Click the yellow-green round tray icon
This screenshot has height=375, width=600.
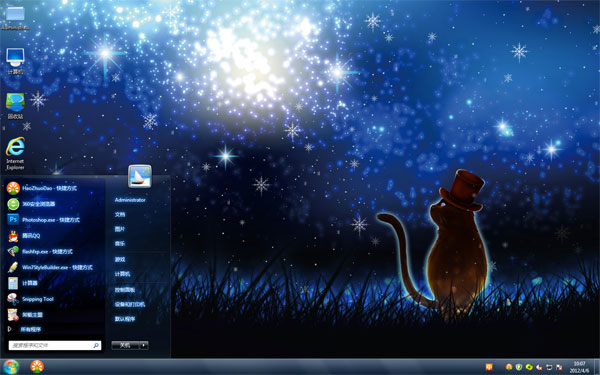529,367
